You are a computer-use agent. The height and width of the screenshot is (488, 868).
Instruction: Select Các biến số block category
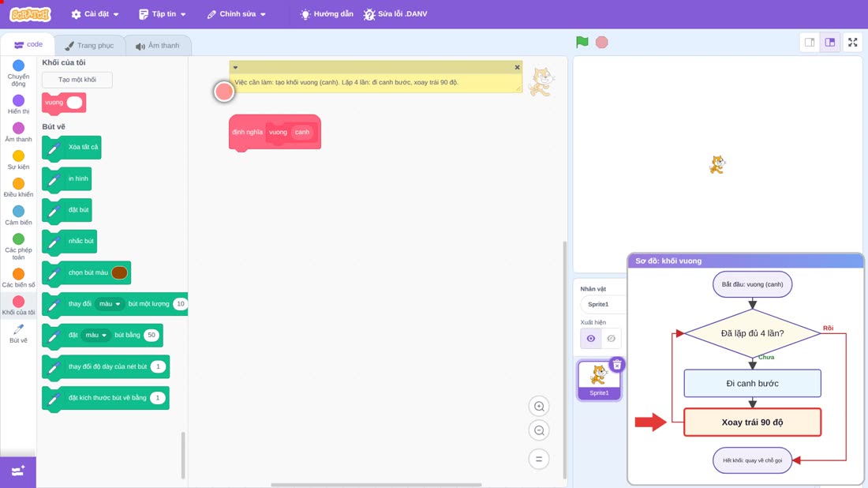click(x=18, y=277)
